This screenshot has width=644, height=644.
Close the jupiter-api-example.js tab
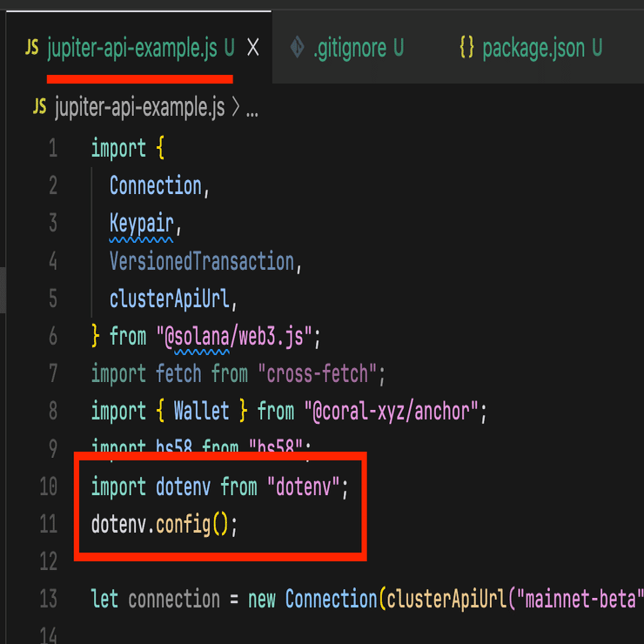click(253, 48)
